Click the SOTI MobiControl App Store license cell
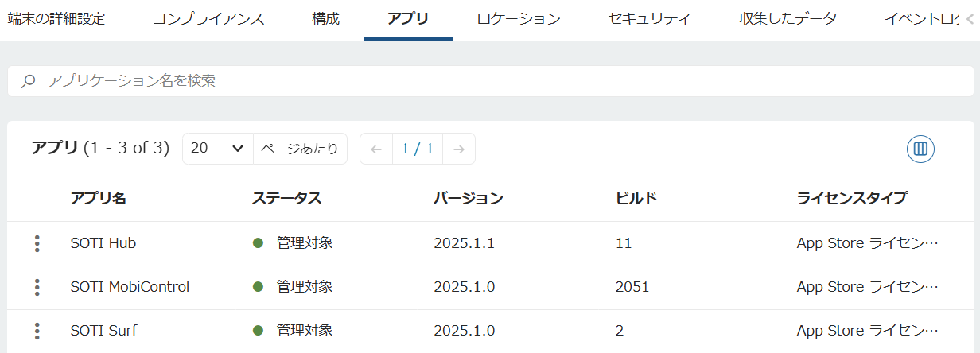This screenshot has width=980, height=353. pos(868,287)
